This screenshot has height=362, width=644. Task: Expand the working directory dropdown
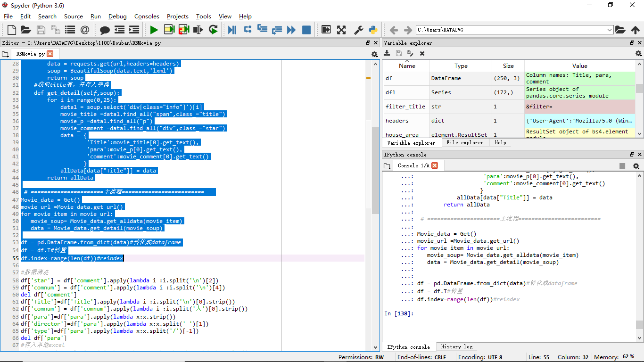coord(610,30)
